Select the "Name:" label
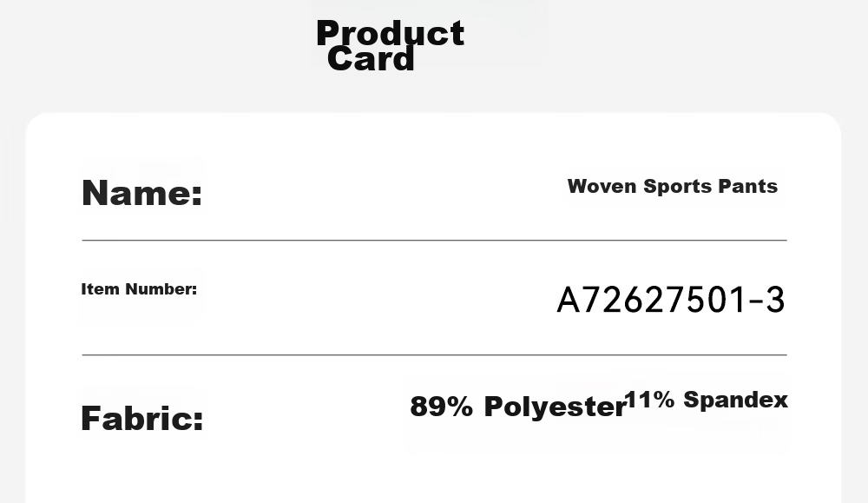 tap(141, 193)
